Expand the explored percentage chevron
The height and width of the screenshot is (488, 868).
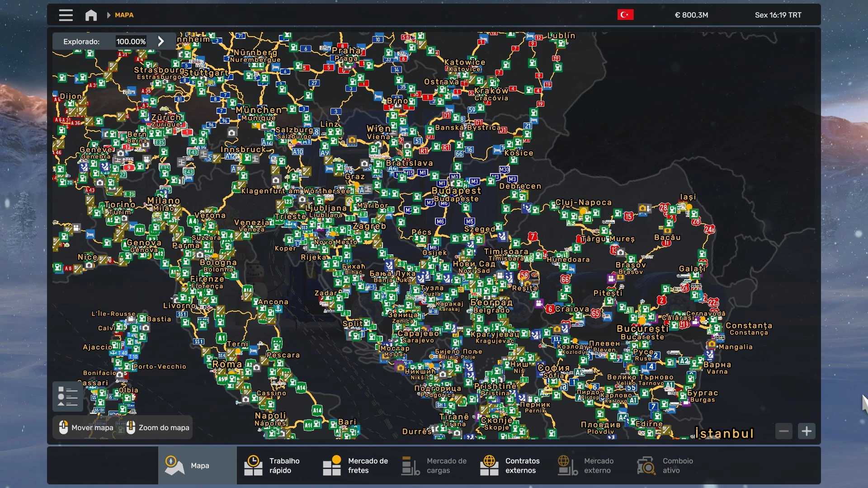[x=161, y=41]
